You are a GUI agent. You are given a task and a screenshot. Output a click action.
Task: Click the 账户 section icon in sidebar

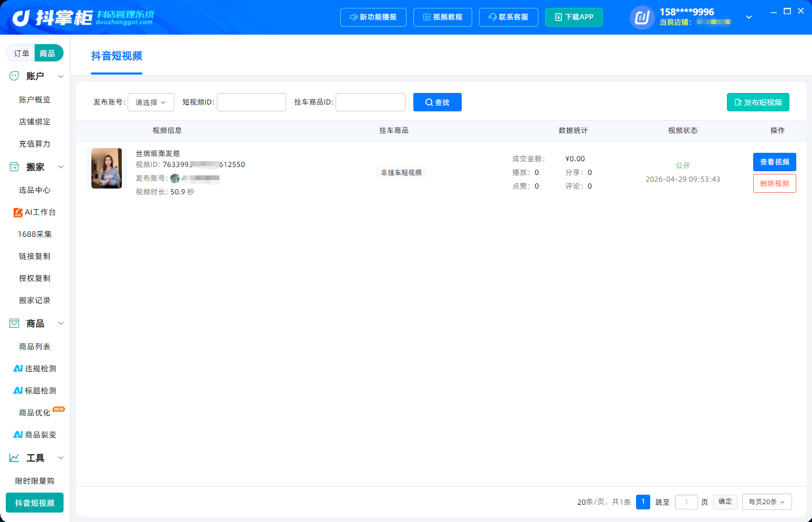14,76
